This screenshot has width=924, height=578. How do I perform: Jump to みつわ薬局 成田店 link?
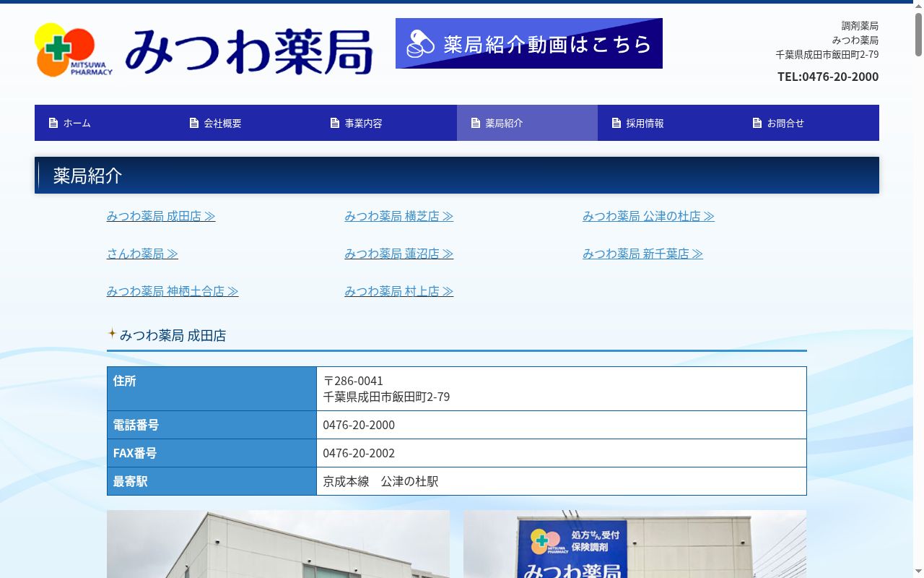[x=161, y=216]
